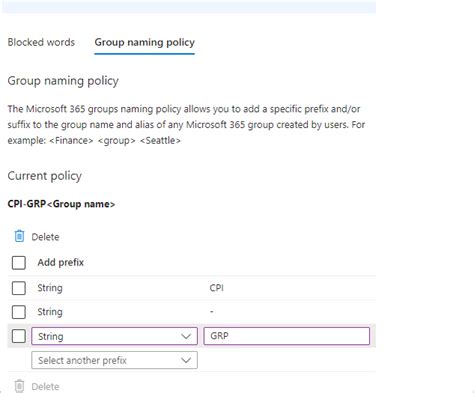Check the box for the GRP string row
Viewport: 474px width, 393px height.
[19, 336]
